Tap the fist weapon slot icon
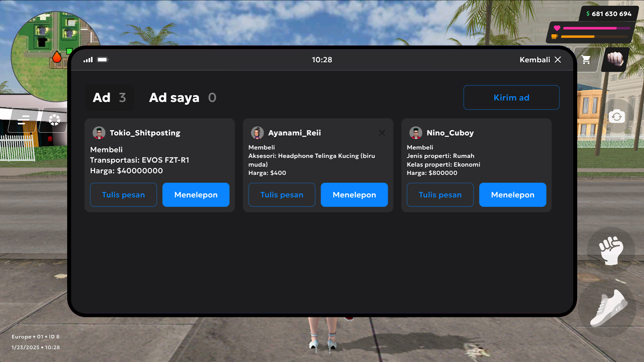The height and width of the screenshot is (362, 644). [x=615, y=59]
